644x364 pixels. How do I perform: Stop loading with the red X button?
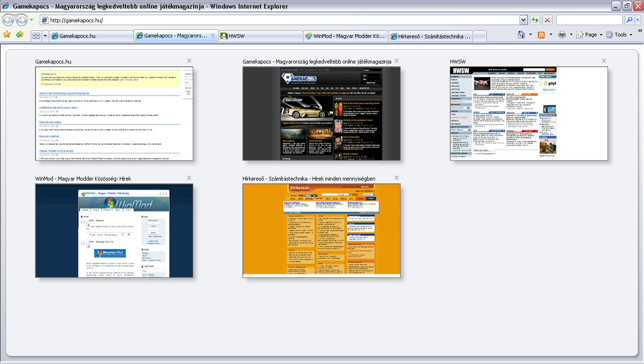(547, 20)
